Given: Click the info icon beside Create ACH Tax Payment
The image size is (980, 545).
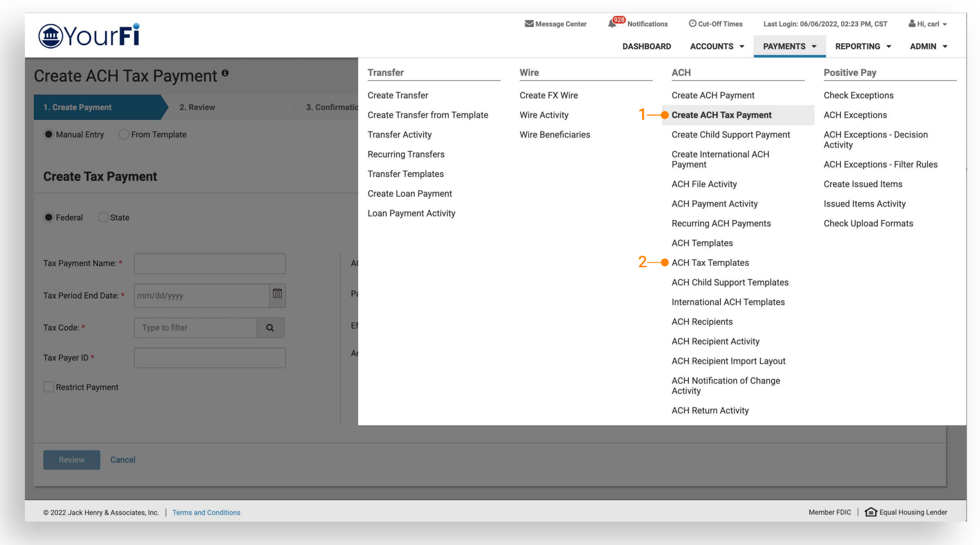Looking at the screenshot, I should point(225,73).
